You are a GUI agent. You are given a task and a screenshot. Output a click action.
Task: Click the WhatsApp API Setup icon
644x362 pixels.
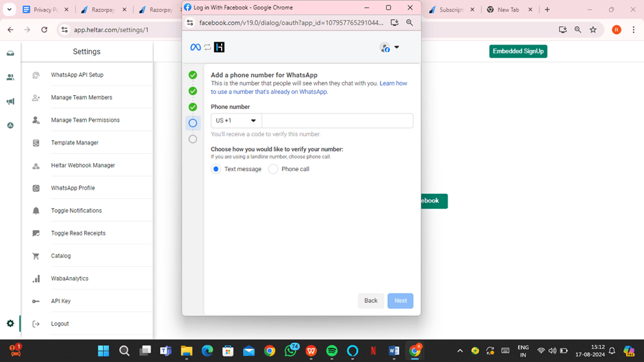click(36, 75)
